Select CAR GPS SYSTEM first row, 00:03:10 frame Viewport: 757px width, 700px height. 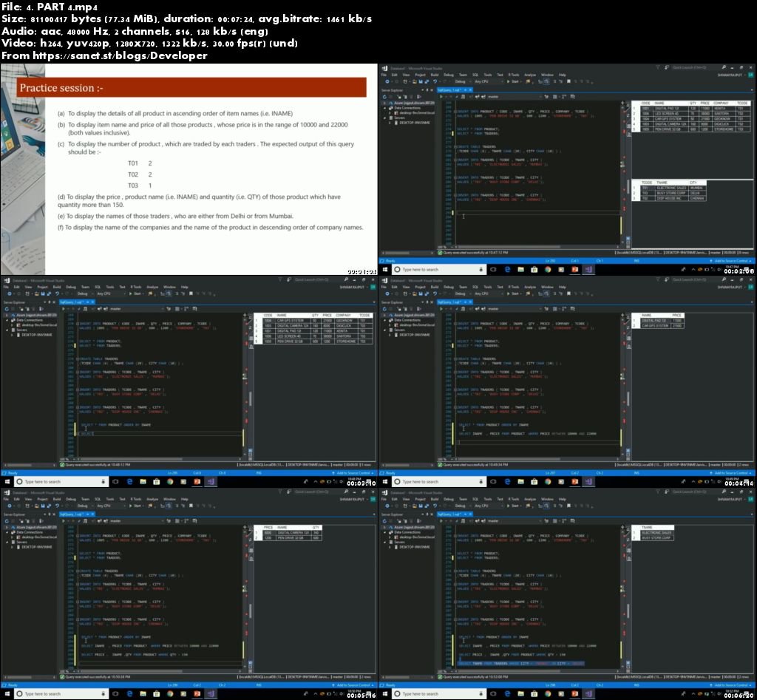tap(313, 321)
